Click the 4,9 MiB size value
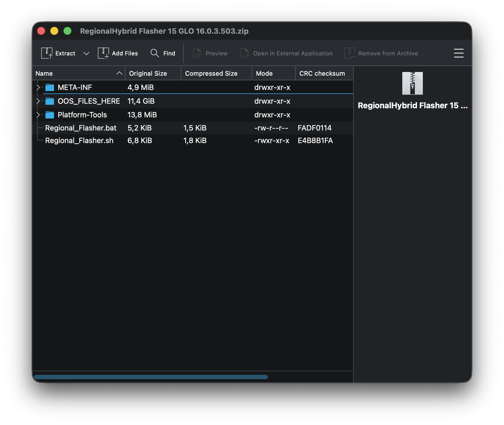Viewport: 504px width, 425px height. point(141,87)
